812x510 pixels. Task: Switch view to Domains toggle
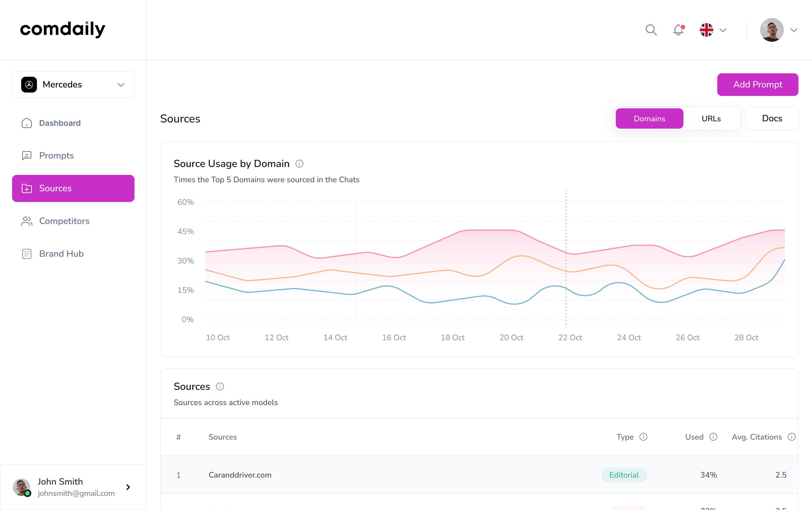pos(649,118)
